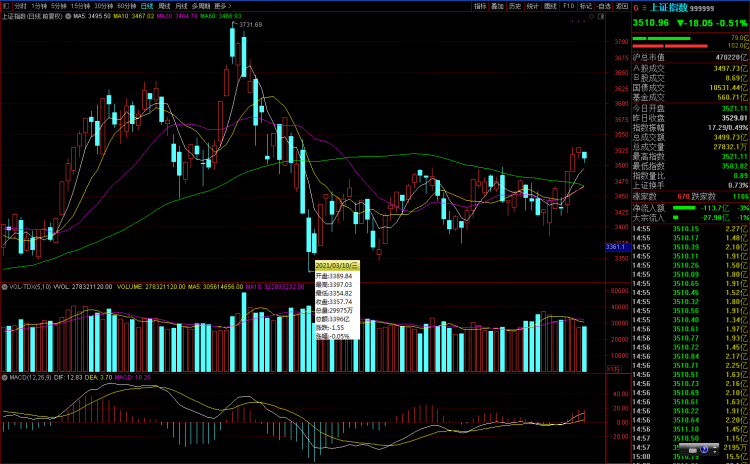
Task: Select the 月线 monthly tab
Action: pos(181,5)
